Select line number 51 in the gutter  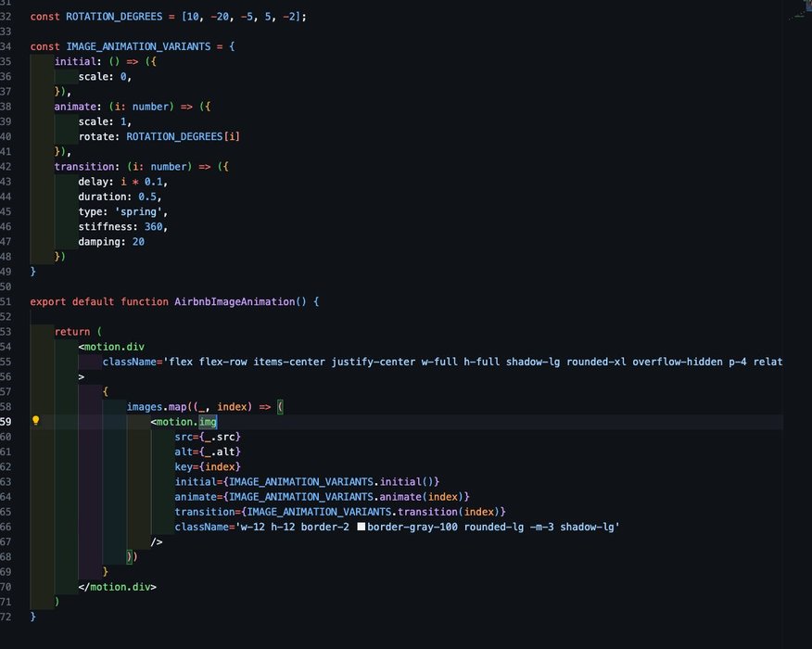pyautogui.click(x=6, y=301)
